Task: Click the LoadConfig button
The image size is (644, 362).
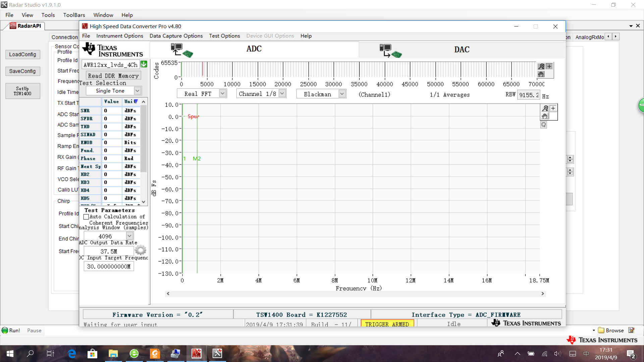Action: pyautogui.click(x=22, y=54)
